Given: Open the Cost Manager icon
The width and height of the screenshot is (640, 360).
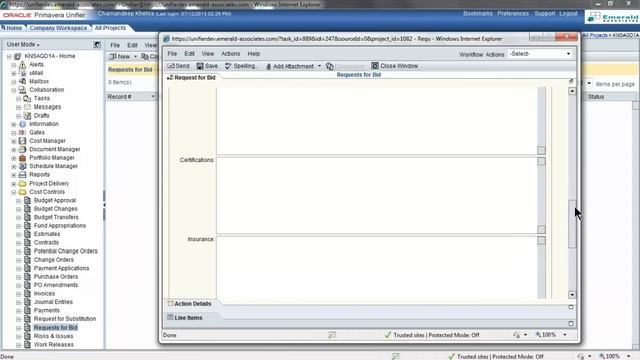Looking at the screenshot, I should click(22, 141).
